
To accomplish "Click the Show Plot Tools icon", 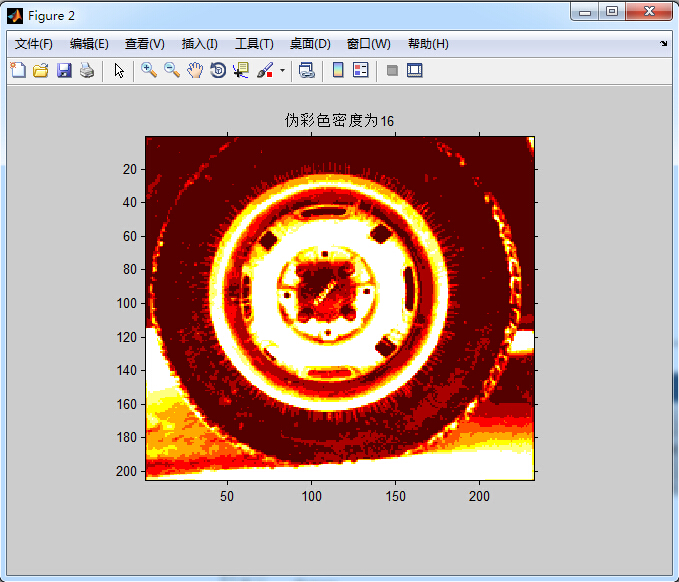I will coord(414,70).
